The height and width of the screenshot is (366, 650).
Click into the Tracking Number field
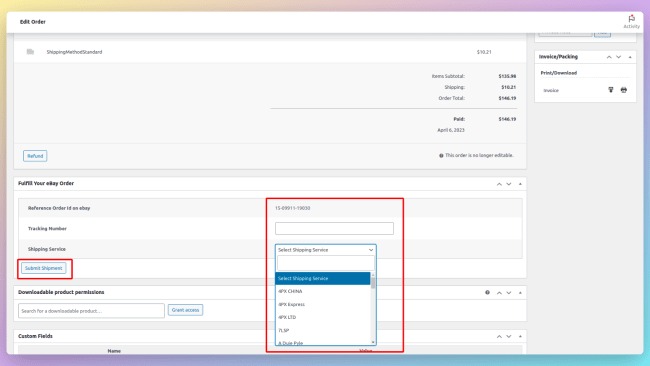[334, 228]
